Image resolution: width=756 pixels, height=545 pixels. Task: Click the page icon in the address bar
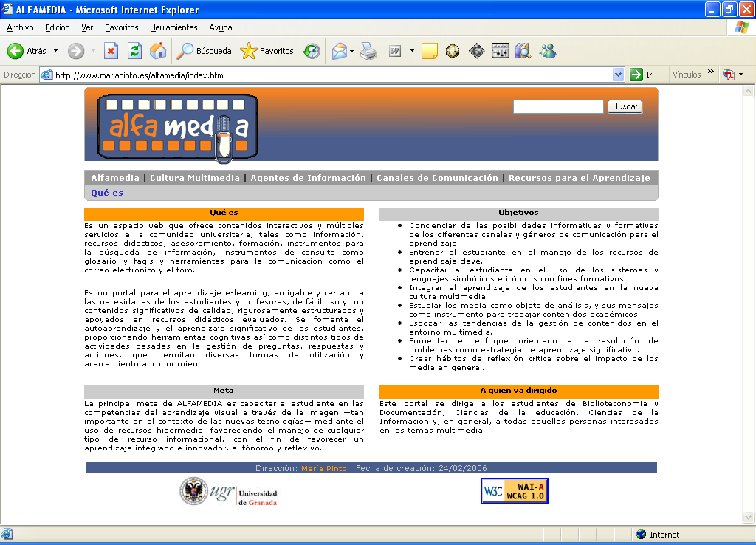click(47, 75)
